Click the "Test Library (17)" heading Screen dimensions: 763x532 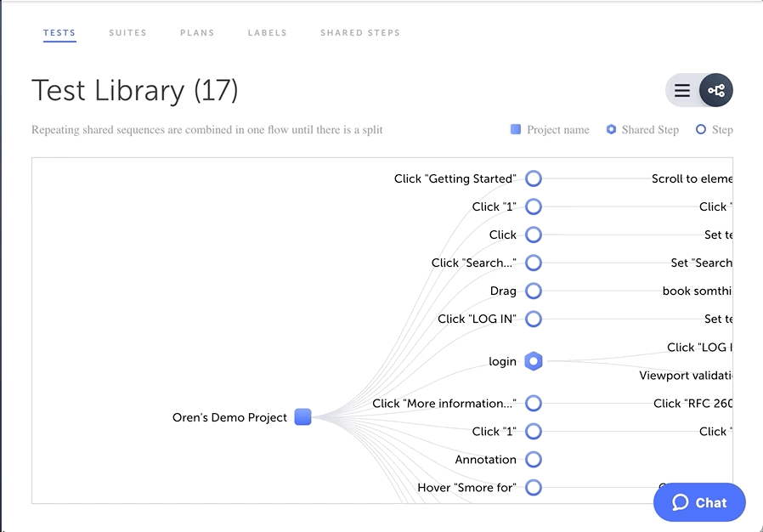point(135,91)
